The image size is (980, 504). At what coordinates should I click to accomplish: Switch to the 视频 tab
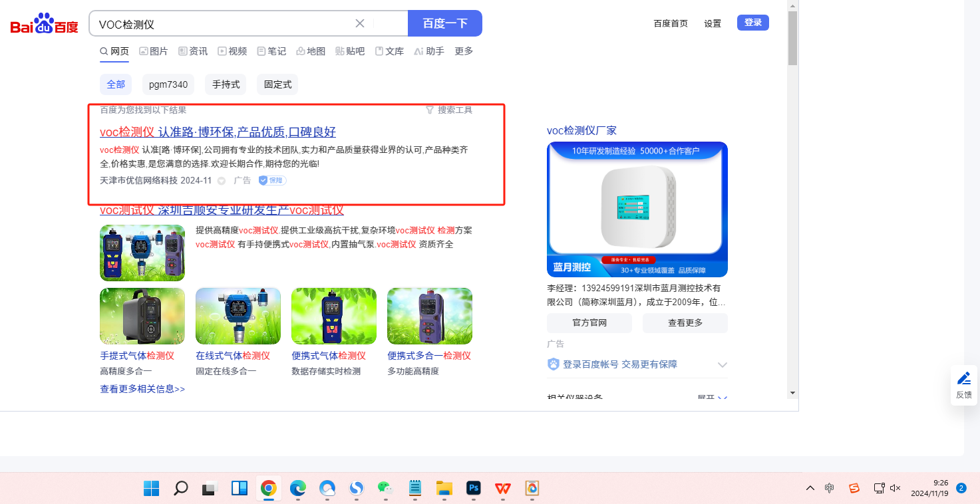pos(232,51)
